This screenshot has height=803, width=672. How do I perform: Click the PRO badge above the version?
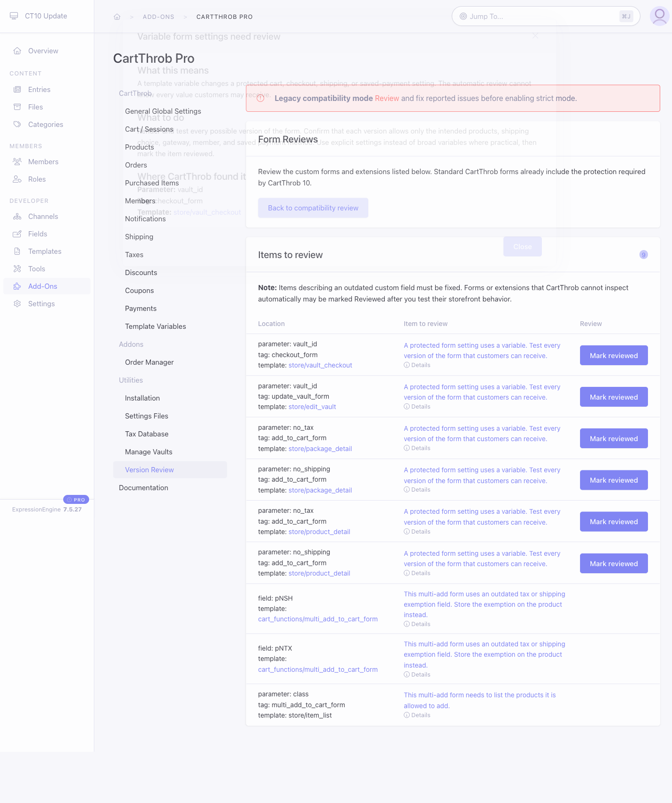coord(76,500)
